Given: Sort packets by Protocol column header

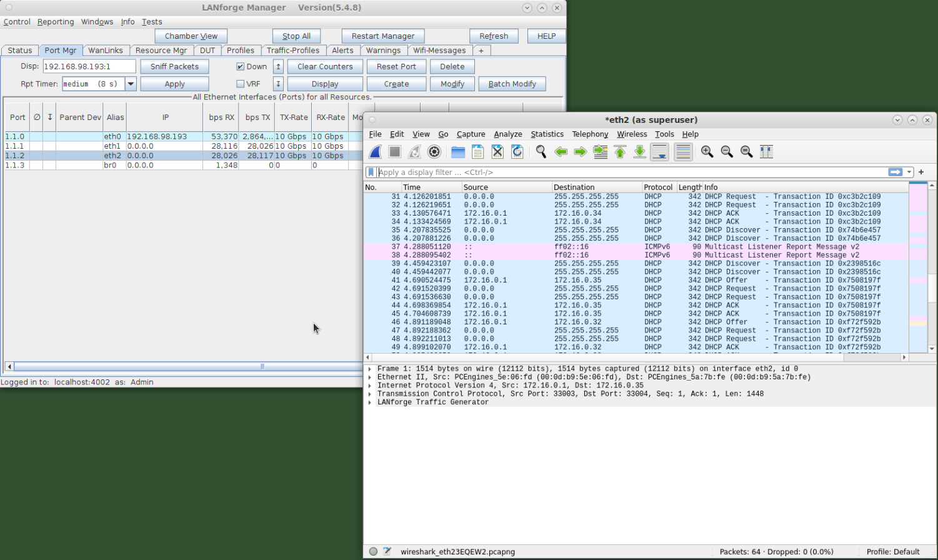Looking at the screenshot, I should 659,187.
